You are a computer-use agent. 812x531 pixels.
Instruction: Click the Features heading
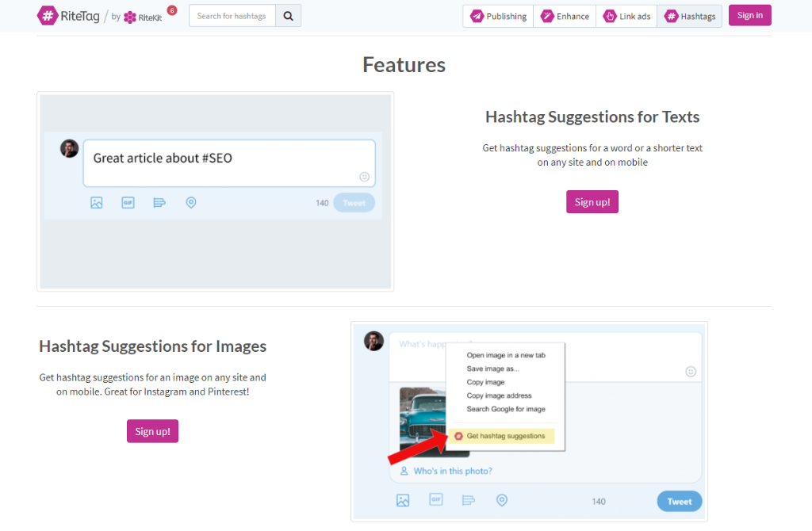point(404,65)
